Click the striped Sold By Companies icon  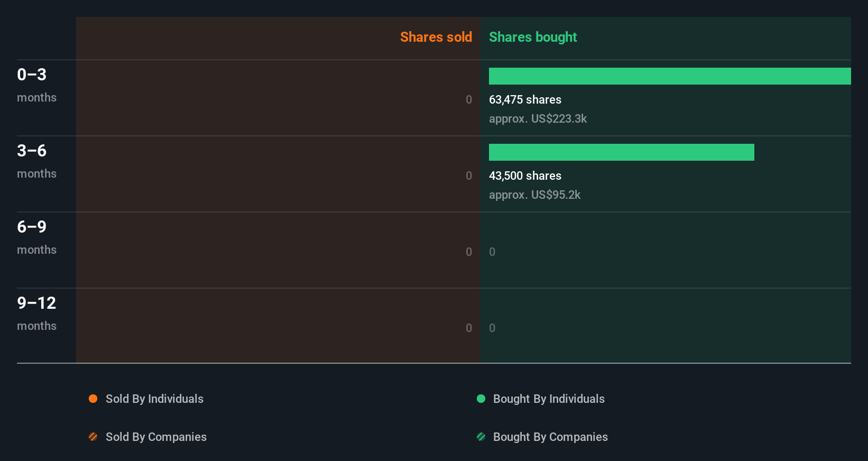tap(93, 437)
